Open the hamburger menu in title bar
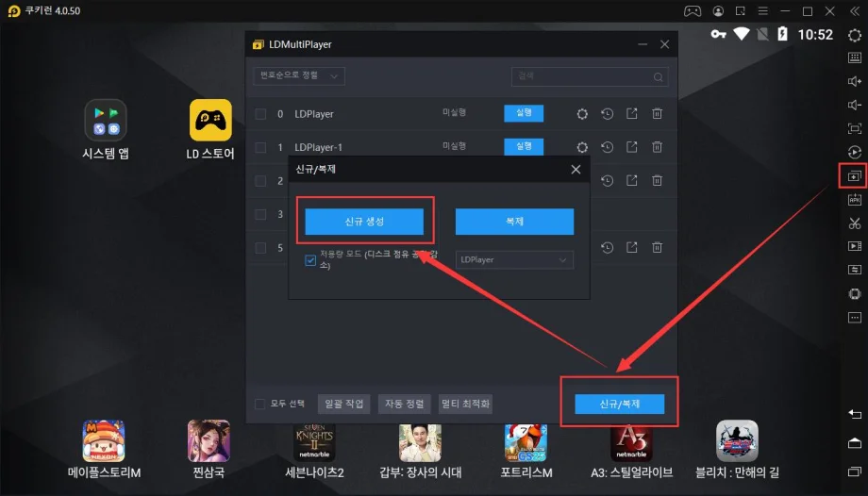 (x=763, y=11)
